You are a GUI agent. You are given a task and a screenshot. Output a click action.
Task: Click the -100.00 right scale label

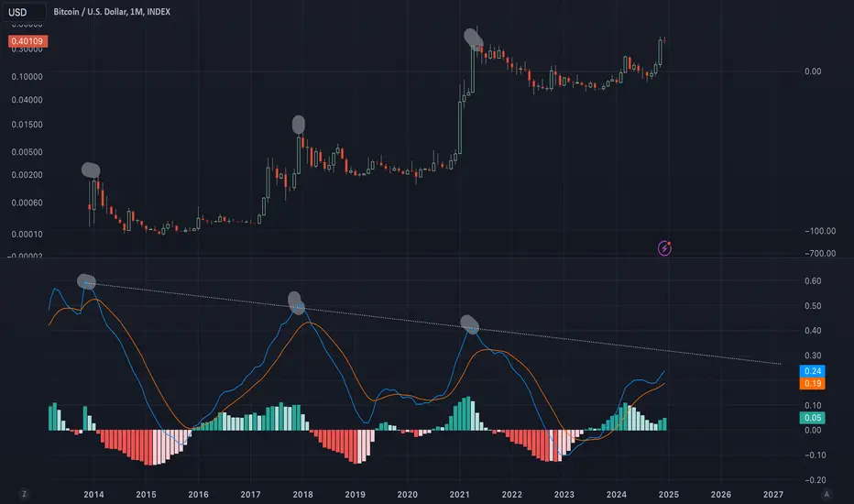[820, 231]
